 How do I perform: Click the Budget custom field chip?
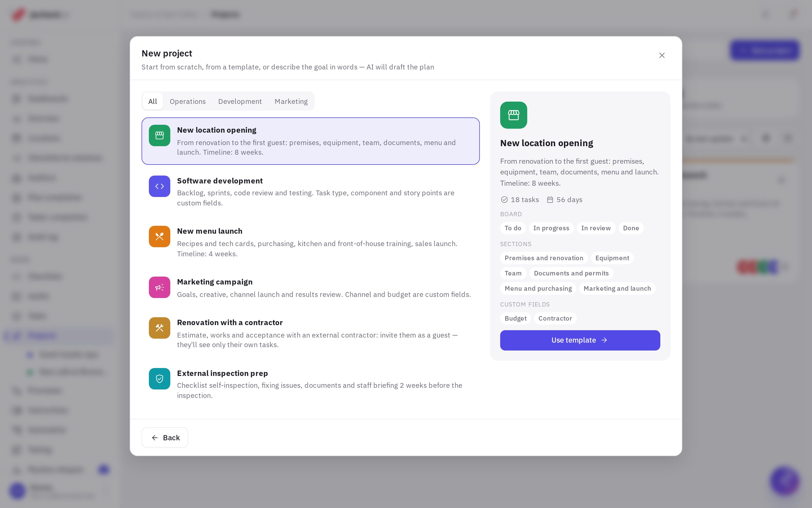click(515, 319)
